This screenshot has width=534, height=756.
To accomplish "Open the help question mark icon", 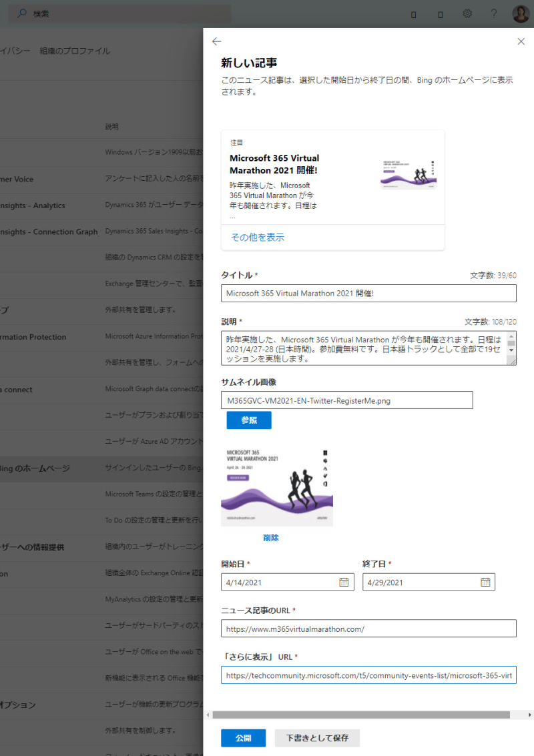I will click(494, 13).
